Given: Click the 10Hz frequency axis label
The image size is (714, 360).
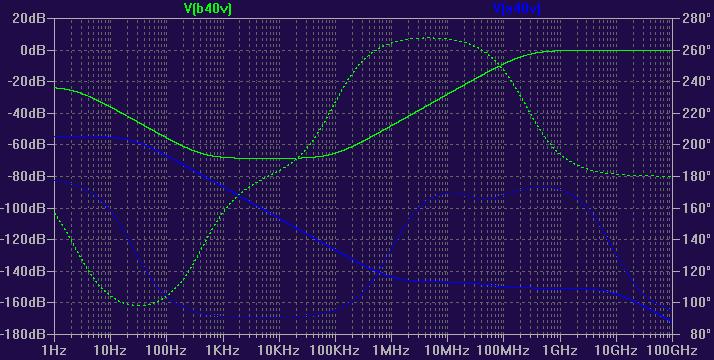Looking at the screenshot, I should (110, 350).
